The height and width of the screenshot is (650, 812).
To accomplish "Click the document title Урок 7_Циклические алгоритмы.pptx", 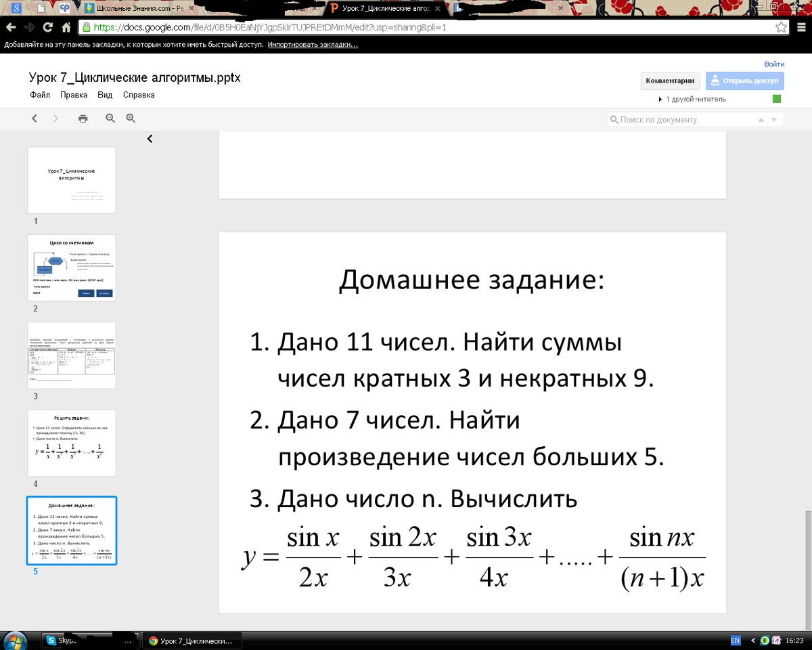I will coord(135,78).
